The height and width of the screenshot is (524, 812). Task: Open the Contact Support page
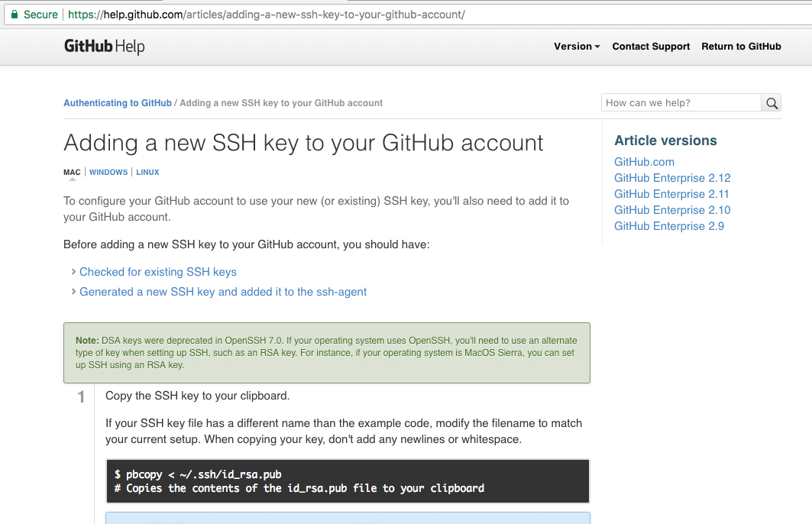pos(651,47)
